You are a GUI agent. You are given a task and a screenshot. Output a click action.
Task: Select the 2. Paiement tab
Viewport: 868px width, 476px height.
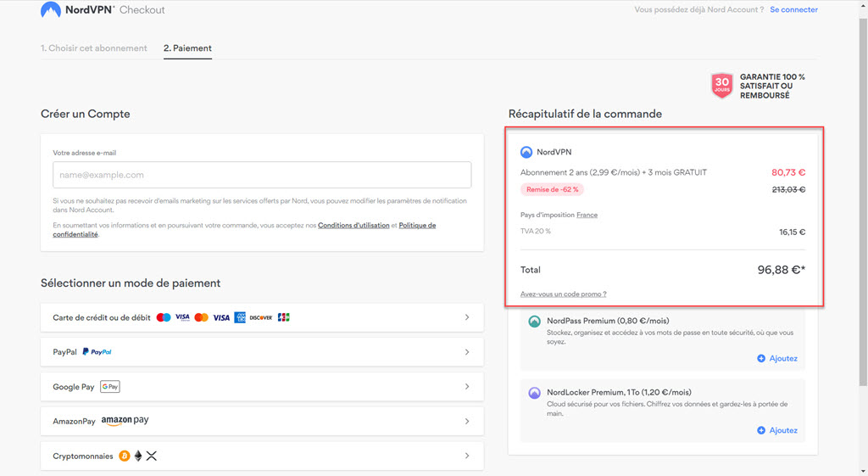187,48
